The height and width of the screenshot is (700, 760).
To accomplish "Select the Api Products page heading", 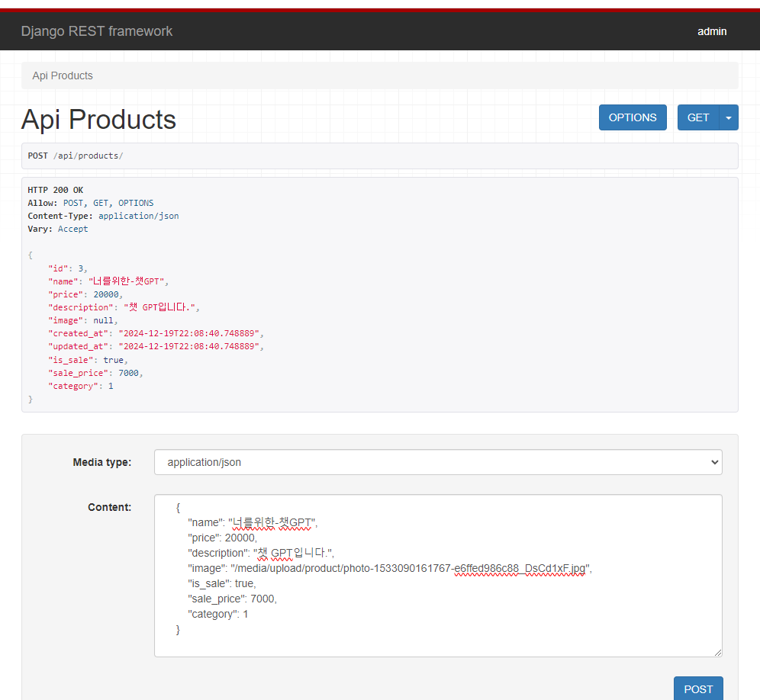I will point(98,119).
